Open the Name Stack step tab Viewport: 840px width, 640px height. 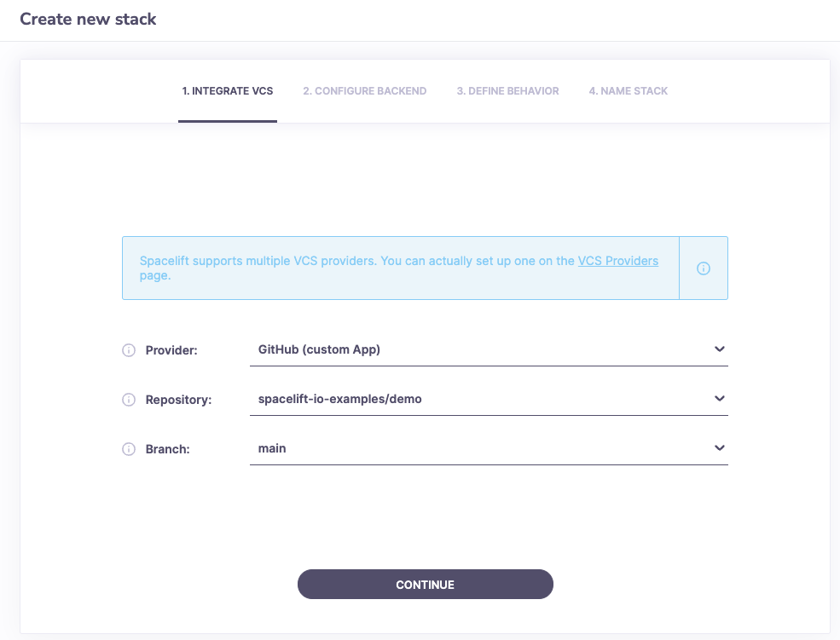click(628, 91)
